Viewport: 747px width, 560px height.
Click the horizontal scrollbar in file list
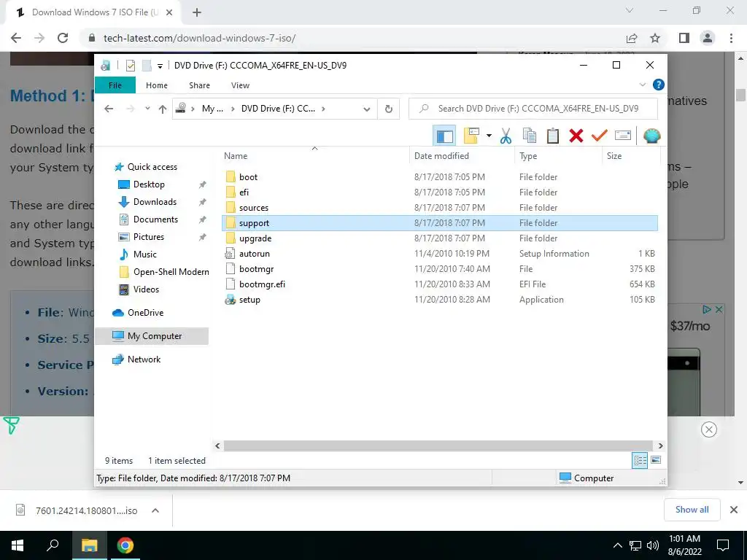[x=438, y=446]
